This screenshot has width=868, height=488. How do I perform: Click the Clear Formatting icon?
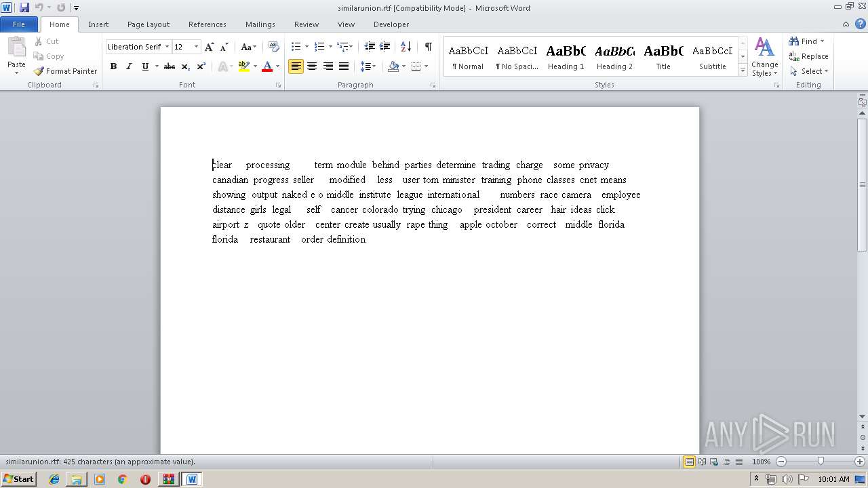click(274, 47)
